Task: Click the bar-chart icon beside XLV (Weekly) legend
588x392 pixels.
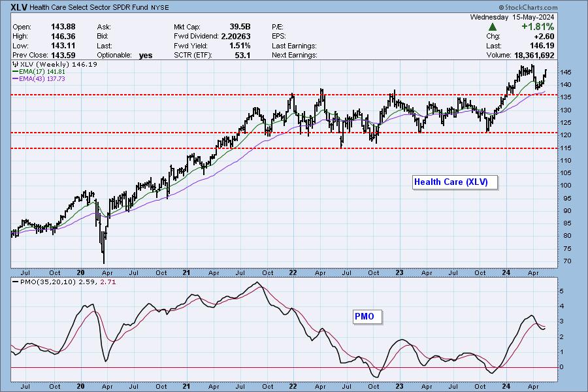Action: [16, 65]
